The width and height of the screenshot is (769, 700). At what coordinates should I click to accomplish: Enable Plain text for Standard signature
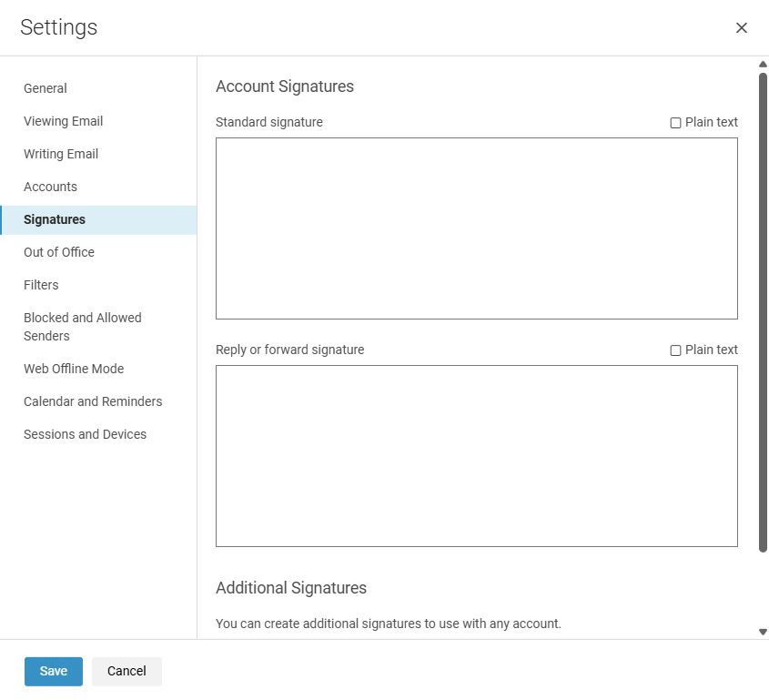click(x=675, y=123)
